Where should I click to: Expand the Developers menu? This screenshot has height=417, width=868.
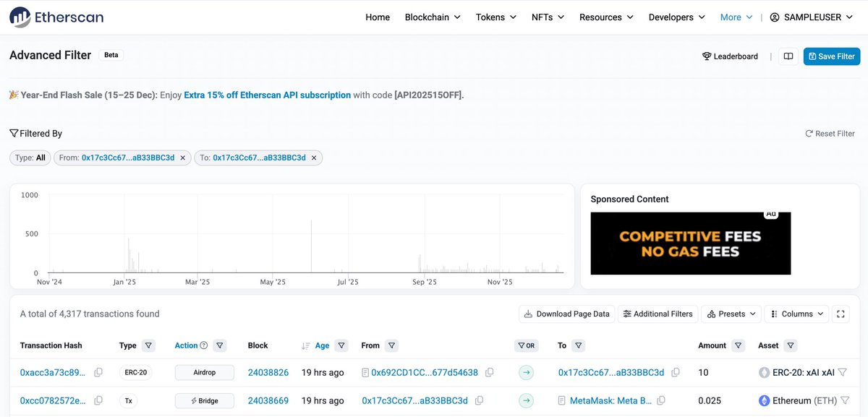(677, 17)
